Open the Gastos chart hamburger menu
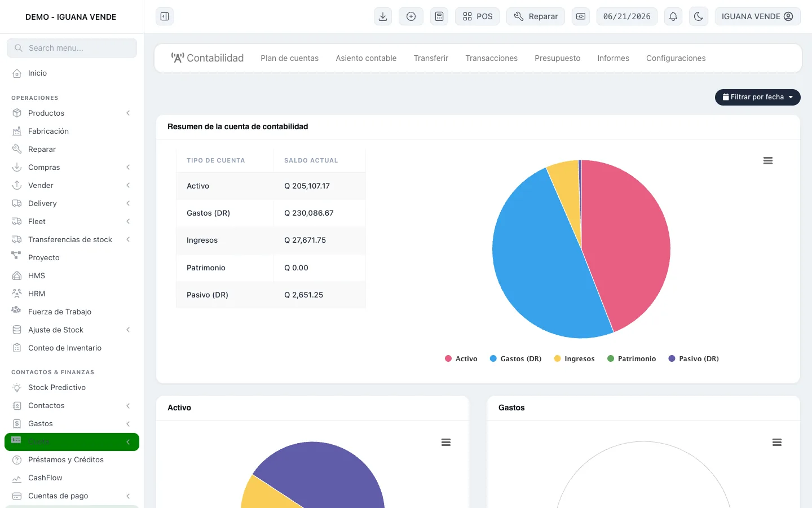 coord(777,443)
